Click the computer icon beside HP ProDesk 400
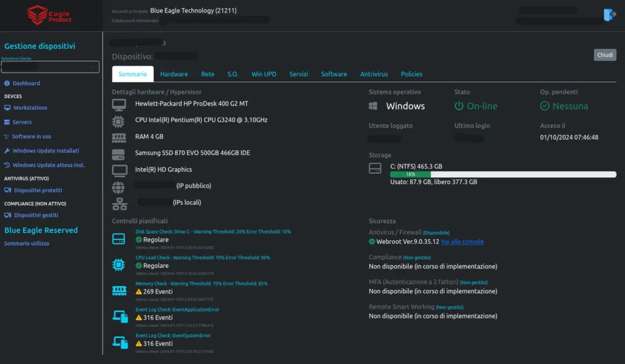Viewport: 625px width, 364px height. (119, 105)
